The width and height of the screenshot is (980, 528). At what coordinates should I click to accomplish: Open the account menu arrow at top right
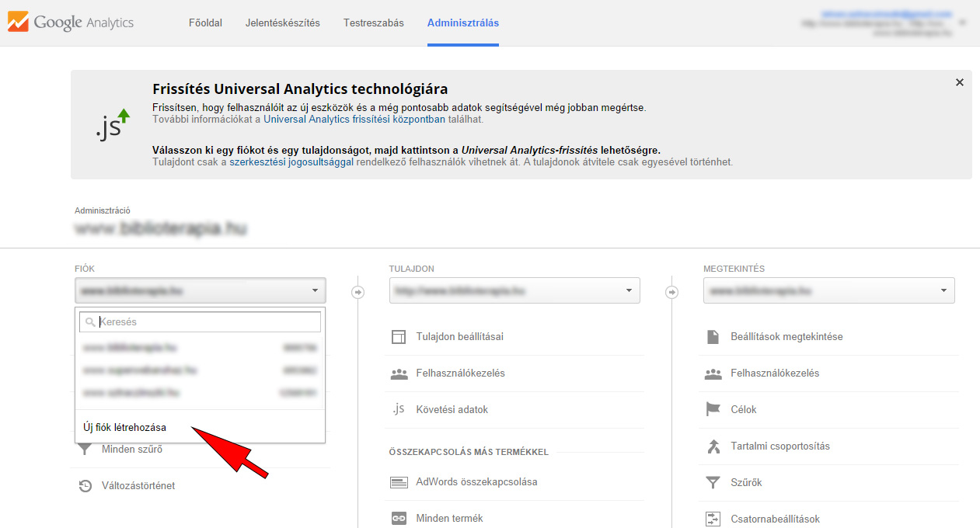963,23
